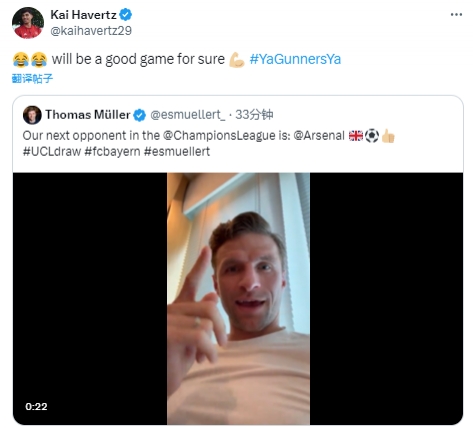This screenshot has height=428, width=473.
Task: Open the #YaGunnersYa hashtag
Action: coord(295,59)
